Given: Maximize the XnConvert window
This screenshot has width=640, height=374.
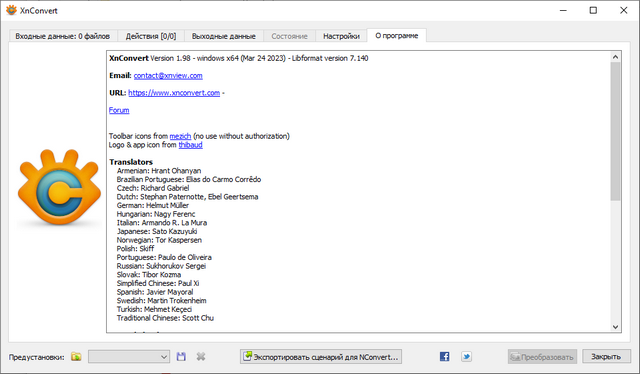Looking at the screenshot, I should [x=593, y=10].
